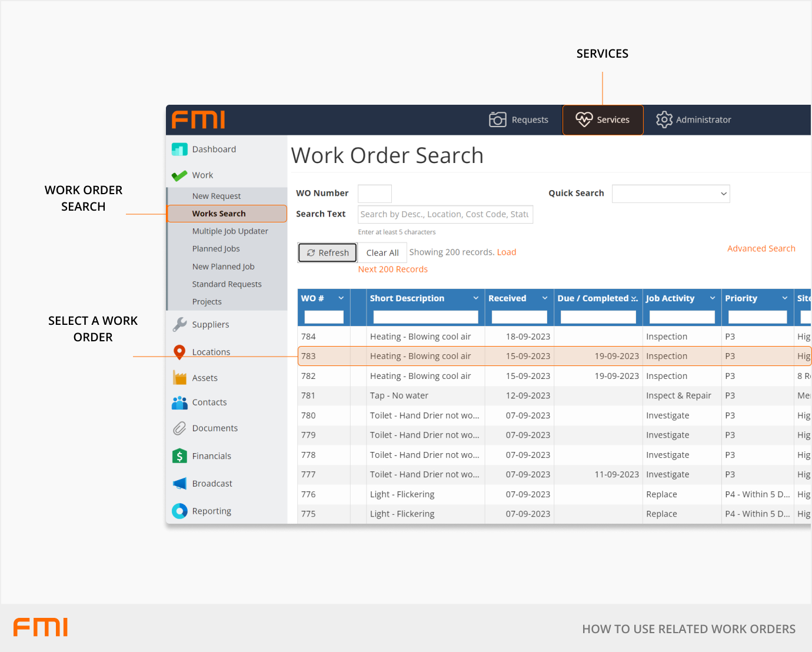Click the Locations map pin icon

(x=179, y=352)
